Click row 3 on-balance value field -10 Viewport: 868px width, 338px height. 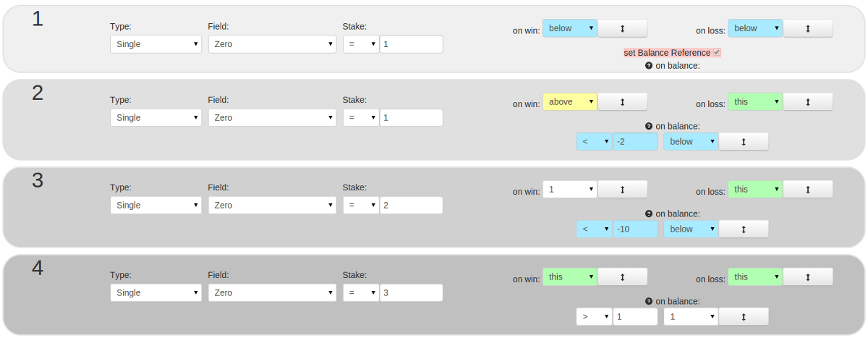click(635, 229)
